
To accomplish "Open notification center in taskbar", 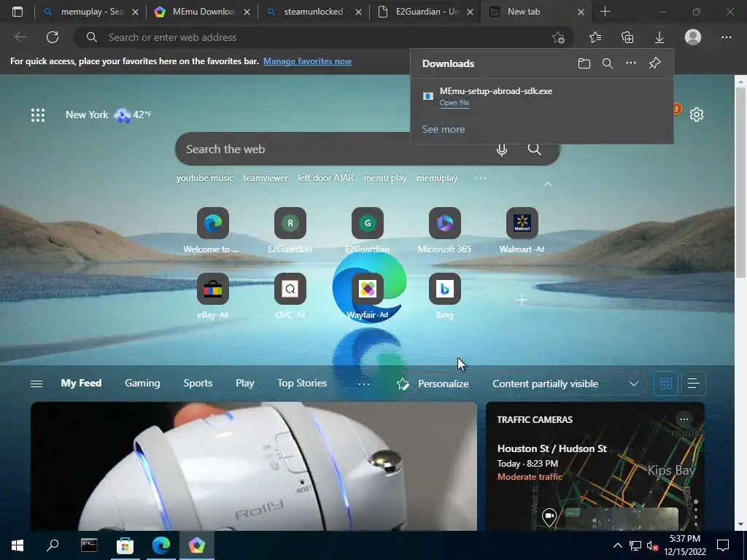I will [723, 545].
